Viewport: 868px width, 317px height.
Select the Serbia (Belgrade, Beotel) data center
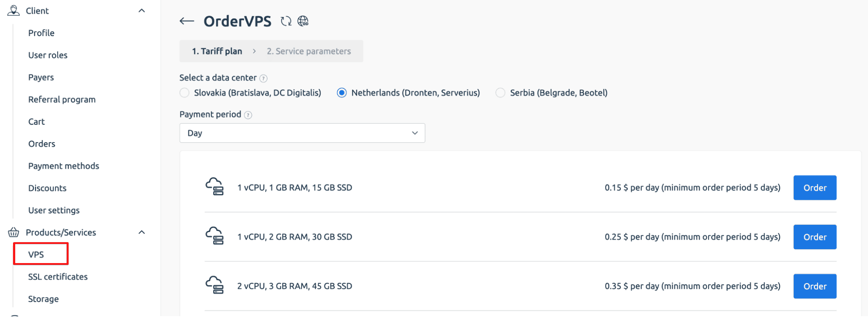[500, 93]
